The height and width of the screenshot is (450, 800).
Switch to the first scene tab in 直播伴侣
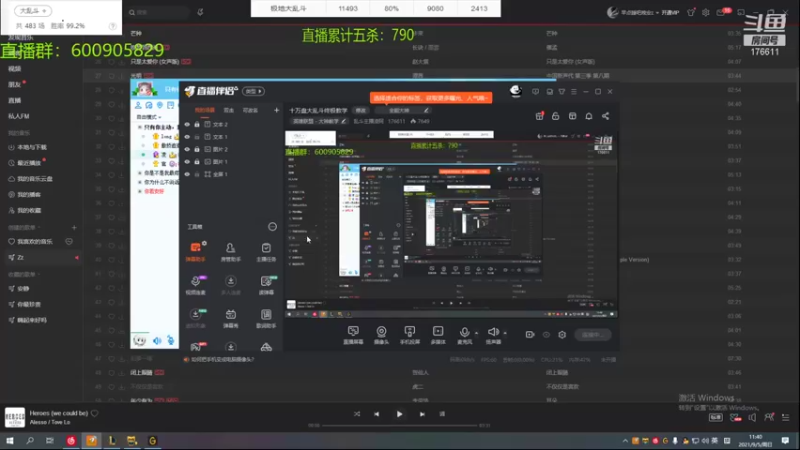click(x=205, y=110)
